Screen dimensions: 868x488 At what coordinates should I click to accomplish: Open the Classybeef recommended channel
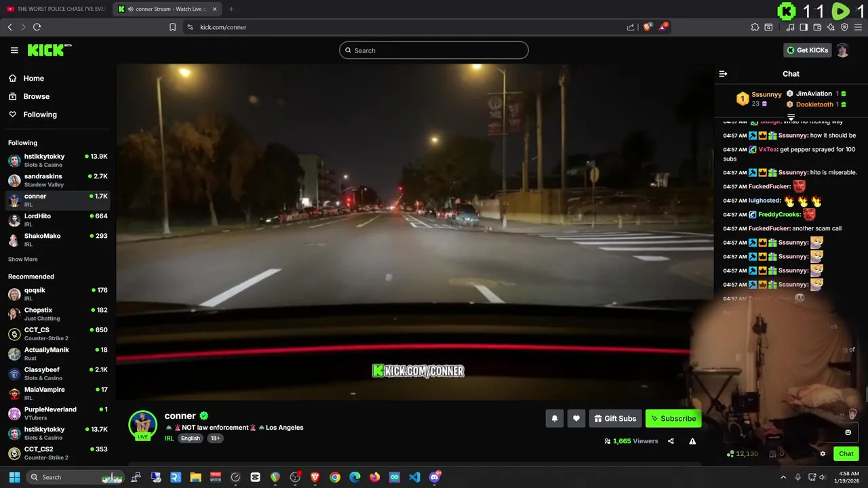[x=58, y=373]
